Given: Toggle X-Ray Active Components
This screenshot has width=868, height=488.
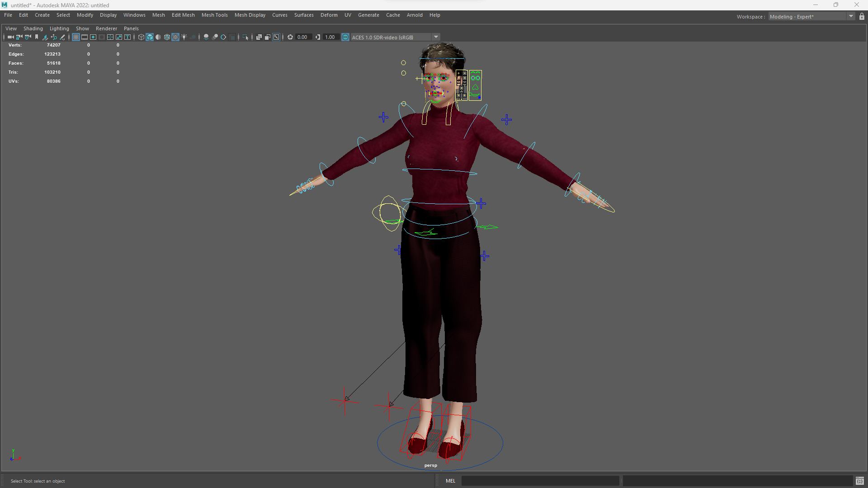Looking at the screenshot, I should 268,37.
